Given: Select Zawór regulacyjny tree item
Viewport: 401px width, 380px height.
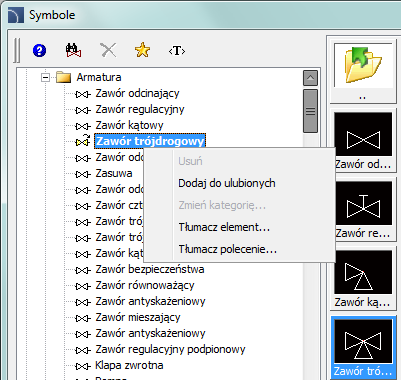Looking at the screenshot, I should [140, 109].
